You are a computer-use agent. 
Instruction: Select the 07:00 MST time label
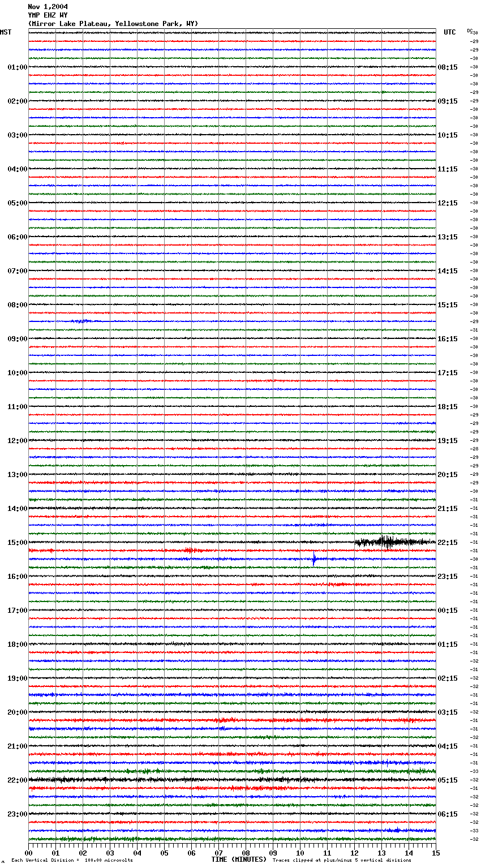click(18, 271)
